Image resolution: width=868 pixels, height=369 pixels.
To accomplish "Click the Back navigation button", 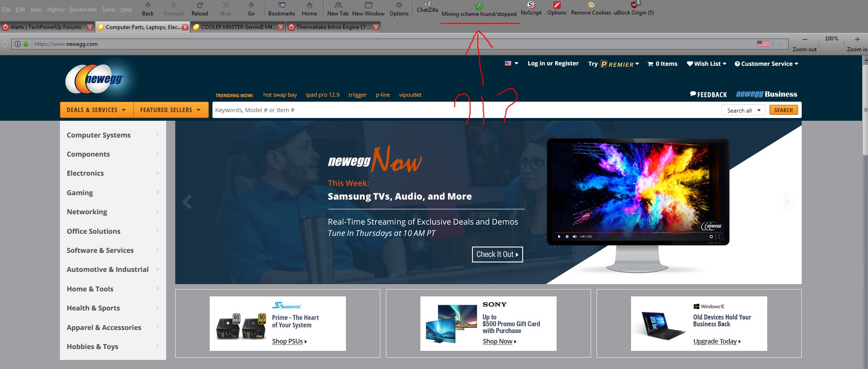I will tap(148, 9).
